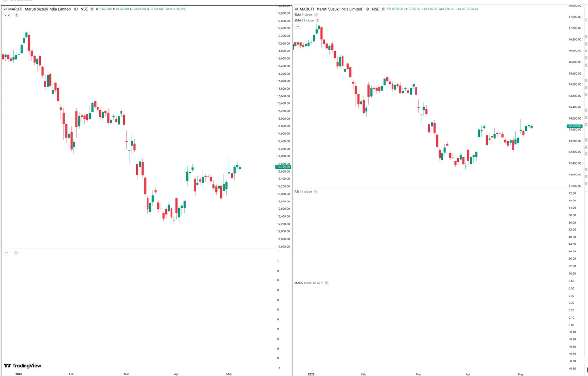Click the left chart MARUTI symbol title
Viewport: 588px width, 376px height.
(48, 9)
